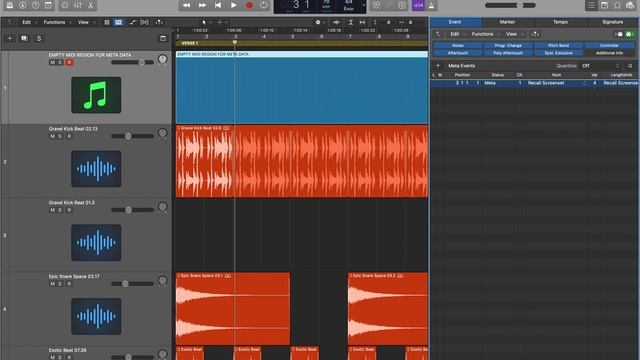Viewport: 640px width, 360px height.
Task: Click pan knob of Gravel Kick Beat 01.5
Action: [162, 207]
